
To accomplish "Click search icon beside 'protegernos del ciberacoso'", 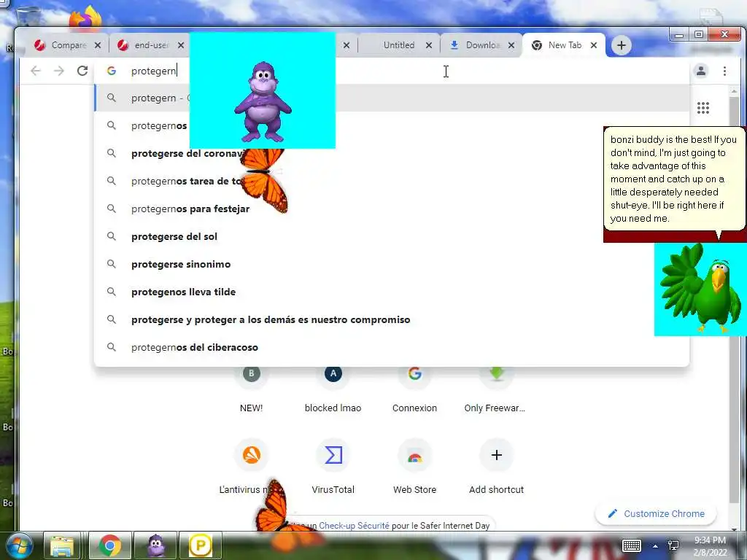I will 111,347.
